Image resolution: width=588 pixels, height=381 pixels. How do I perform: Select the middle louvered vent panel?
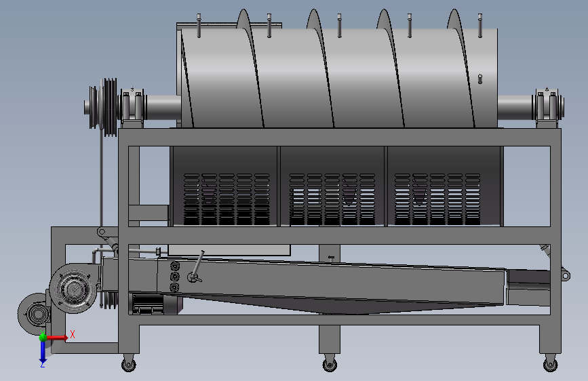(332, 199)
